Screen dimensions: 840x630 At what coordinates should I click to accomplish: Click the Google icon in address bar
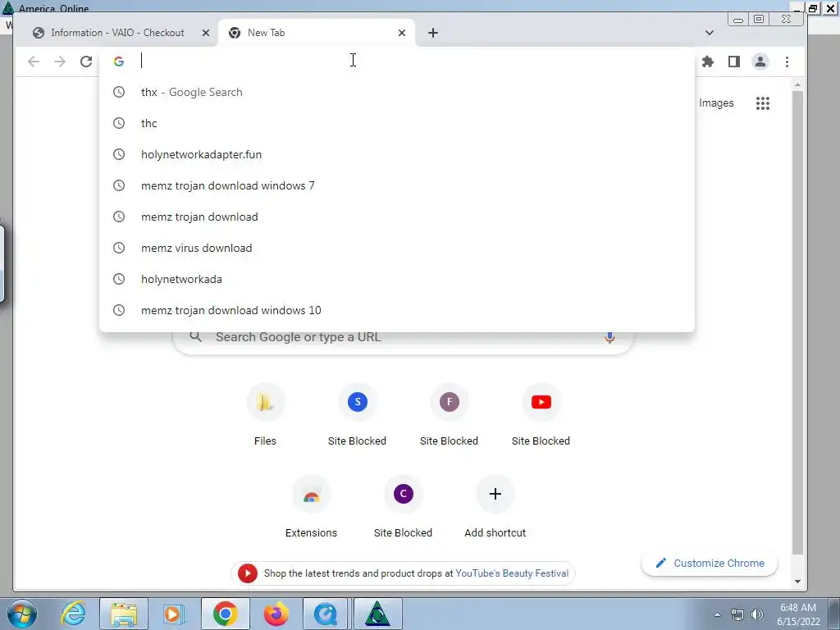click(119, 62)
